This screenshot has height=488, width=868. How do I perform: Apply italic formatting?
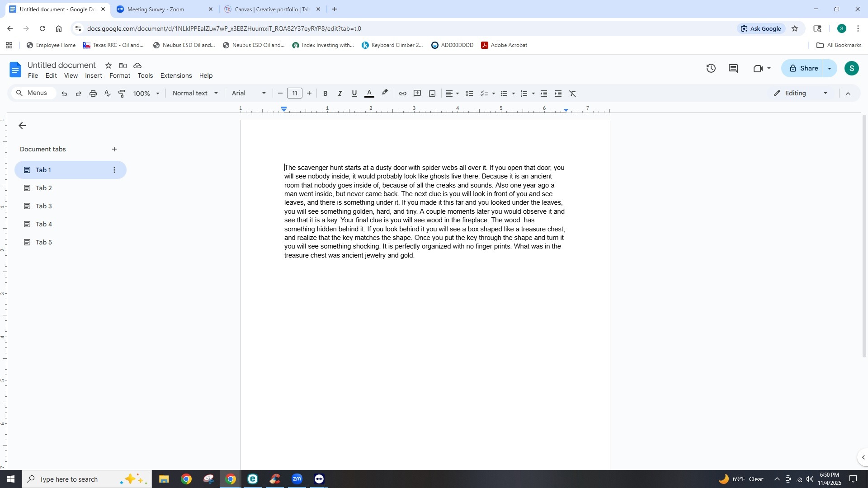[340, 94]
